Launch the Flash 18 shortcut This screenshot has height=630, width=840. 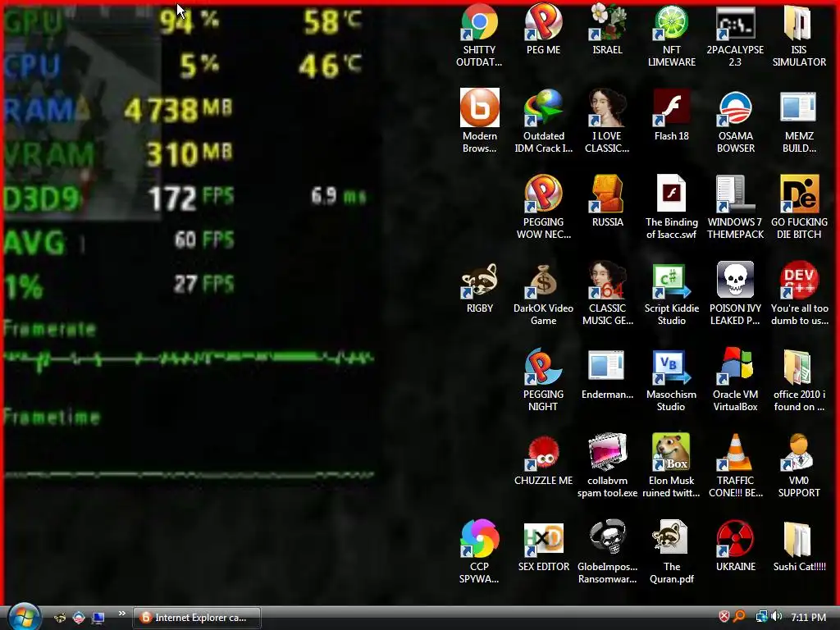671,107
